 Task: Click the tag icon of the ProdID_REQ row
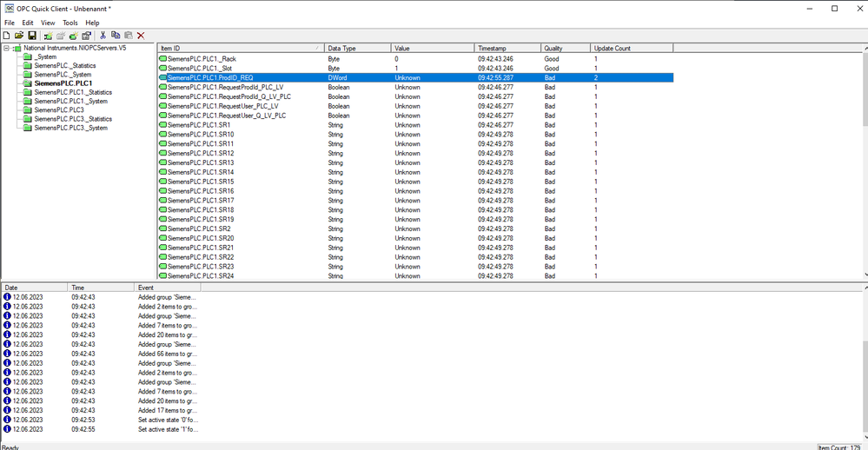[x=163, y=78]
